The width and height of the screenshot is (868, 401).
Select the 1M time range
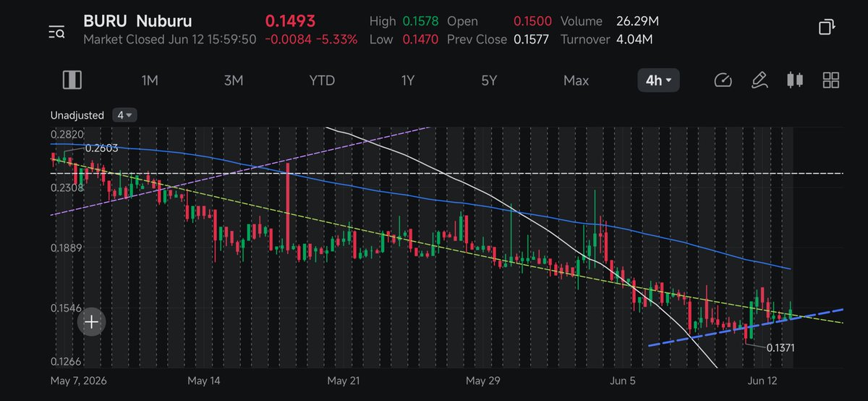pos(150,80)
